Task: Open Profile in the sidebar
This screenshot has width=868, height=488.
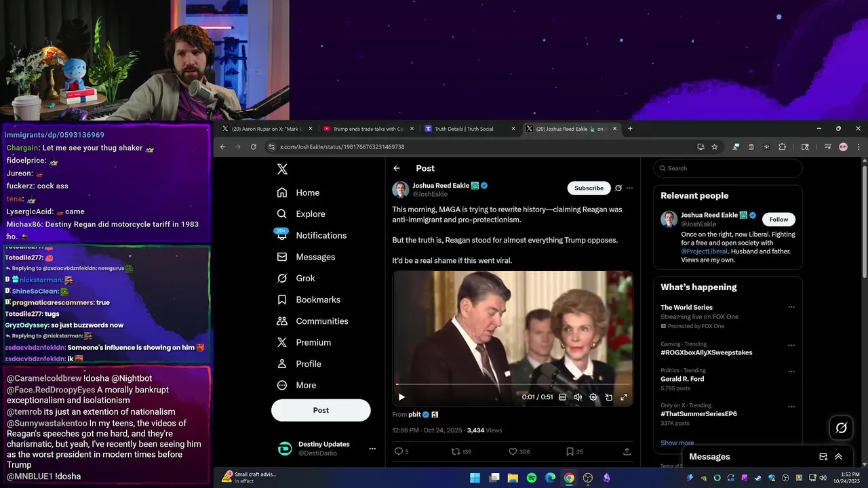Action: click(x=298, y=364)
